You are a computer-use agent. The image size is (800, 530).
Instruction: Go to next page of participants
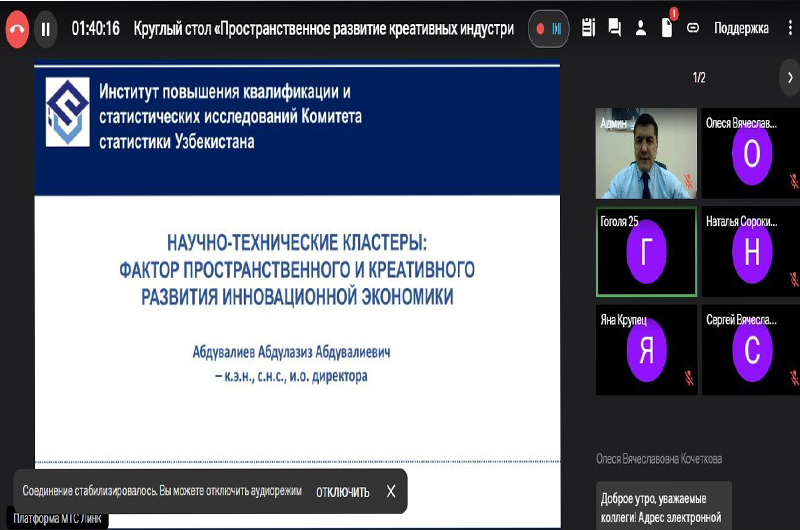click(x=790, y=77)
